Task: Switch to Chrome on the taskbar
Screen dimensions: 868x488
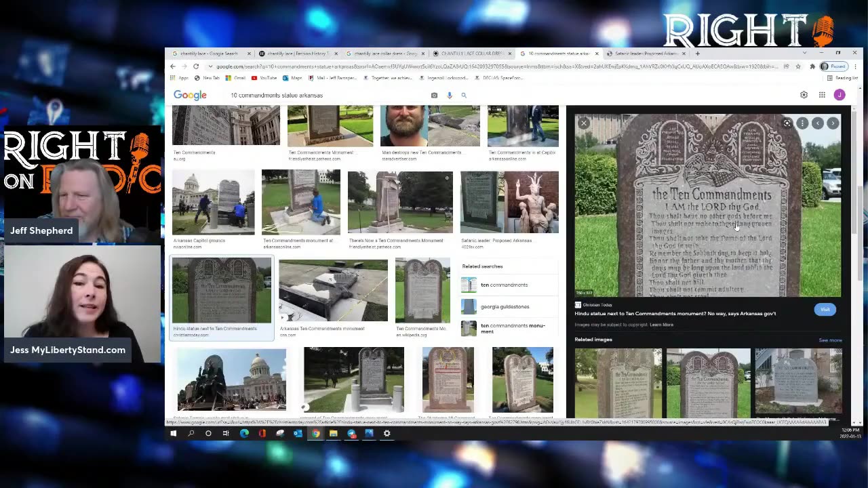Action: (x=315, y=434)
